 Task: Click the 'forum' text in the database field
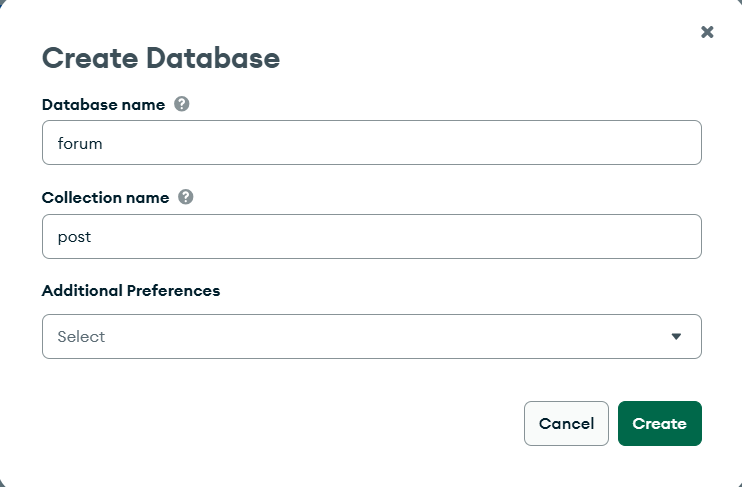(x=80, y=143)
